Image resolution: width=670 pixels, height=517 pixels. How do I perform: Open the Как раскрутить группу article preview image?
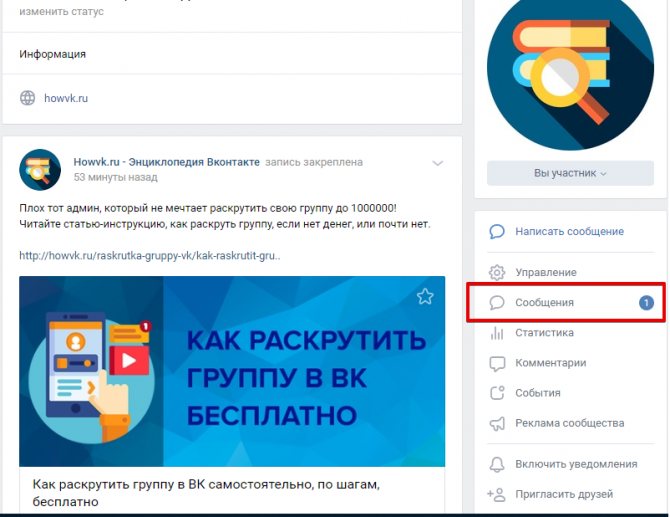point(232,371)
